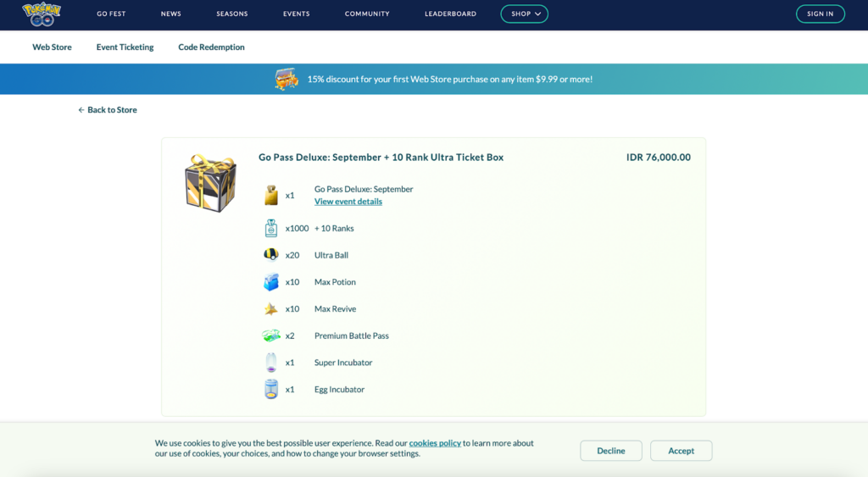
Task: Click the 'Max Revive' label
Action: (x=335, y=308)
